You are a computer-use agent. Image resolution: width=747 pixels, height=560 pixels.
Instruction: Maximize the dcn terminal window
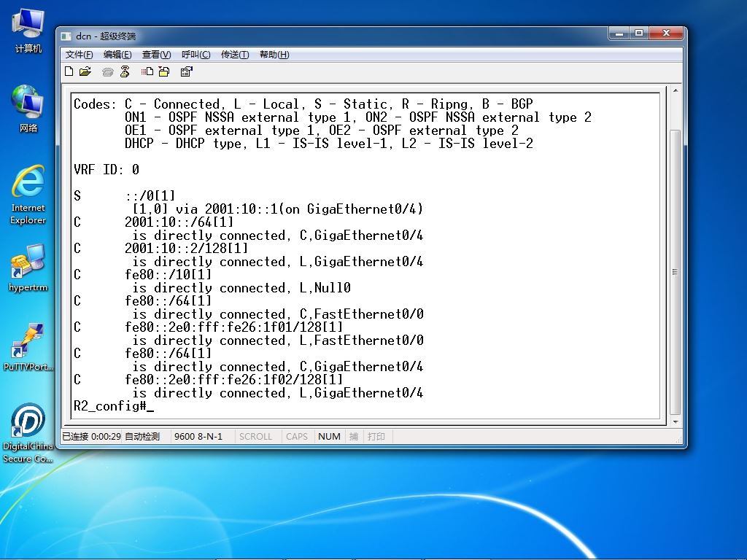coord(639,34)
